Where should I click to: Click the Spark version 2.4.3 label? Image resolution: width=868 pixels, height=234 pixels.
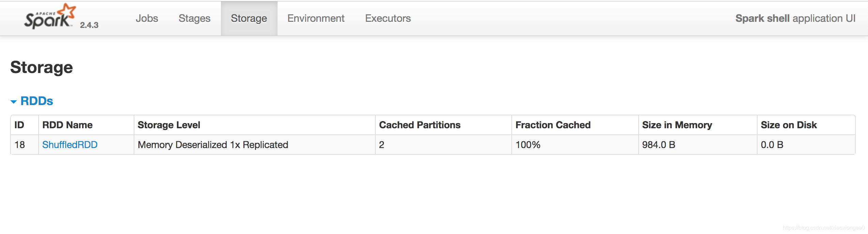click(x=89, y=25)
